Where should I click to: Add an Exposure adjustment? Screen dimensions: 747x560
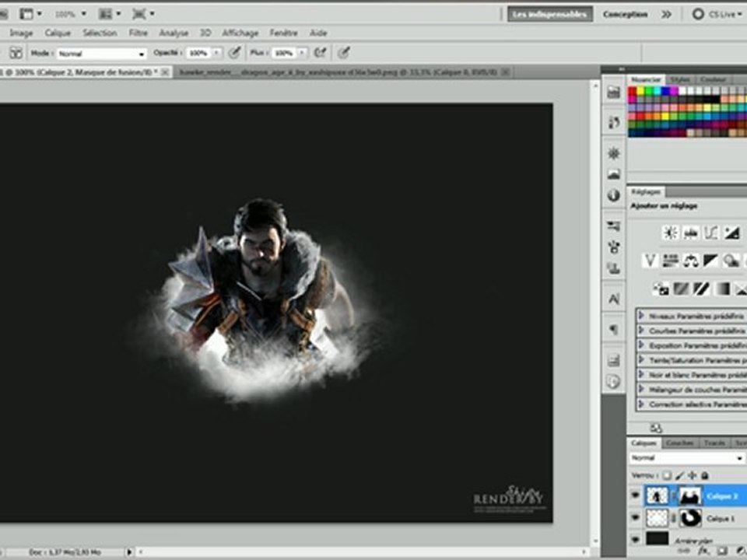pyautogui.click(x=731, y=233)
